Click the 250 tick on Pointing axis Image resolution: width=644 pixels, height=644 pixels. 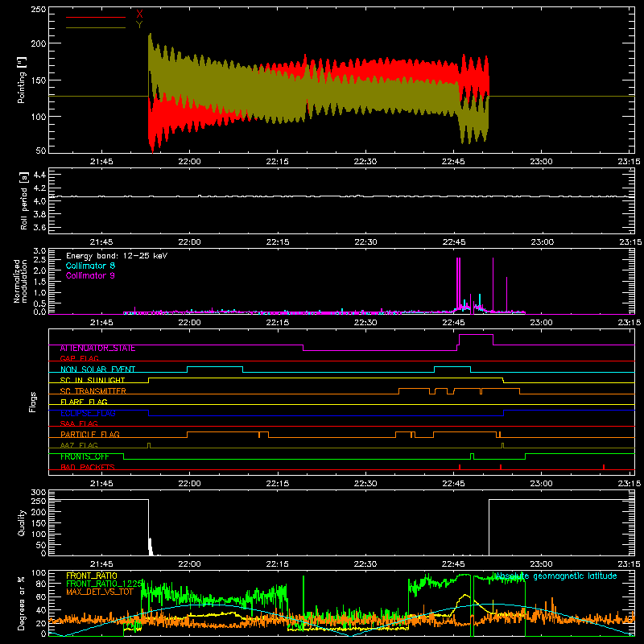(39, 10)
